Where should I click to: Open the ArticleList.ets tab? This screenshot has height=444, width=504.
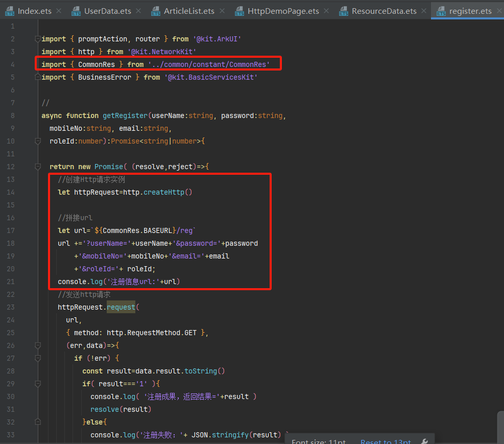189,11
